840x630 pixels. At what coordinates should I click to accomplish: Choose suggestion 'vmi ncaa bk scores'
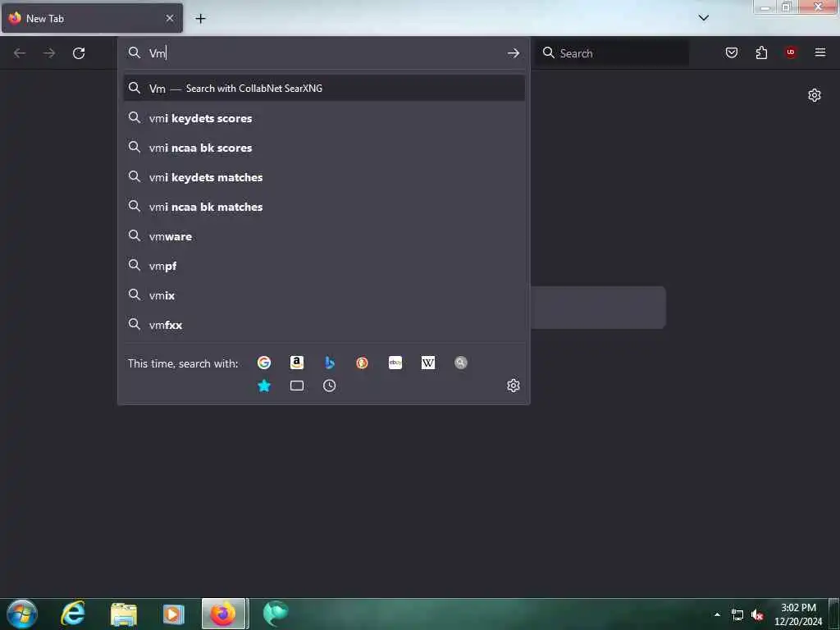coord(324,148)
